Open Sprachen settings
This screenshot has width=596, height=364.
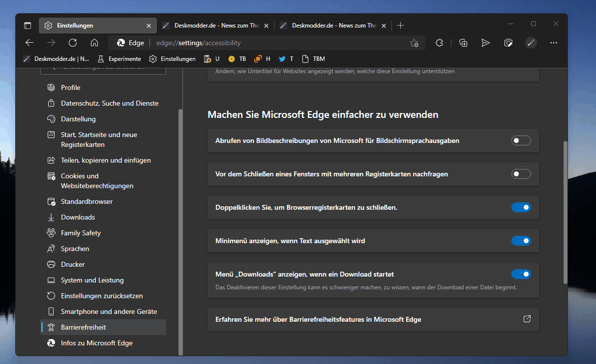click(103, 249)
